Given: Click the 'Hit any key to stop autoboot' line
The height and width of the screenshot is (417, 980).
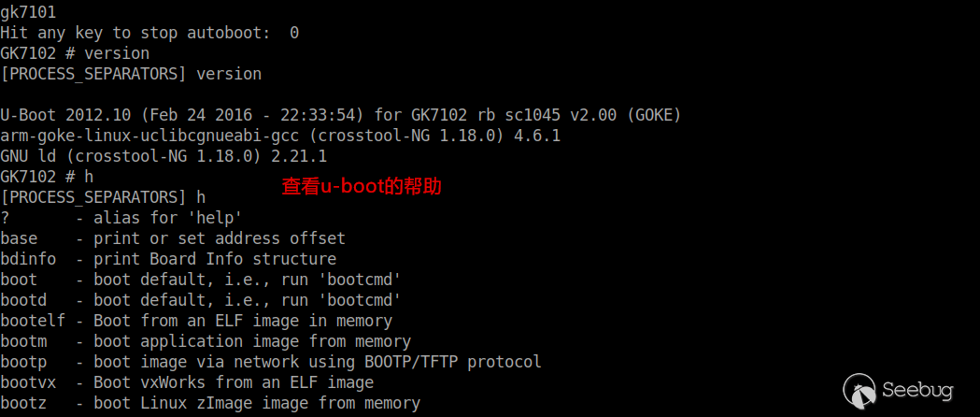Looking at the screenshot, I should point(149,33).
